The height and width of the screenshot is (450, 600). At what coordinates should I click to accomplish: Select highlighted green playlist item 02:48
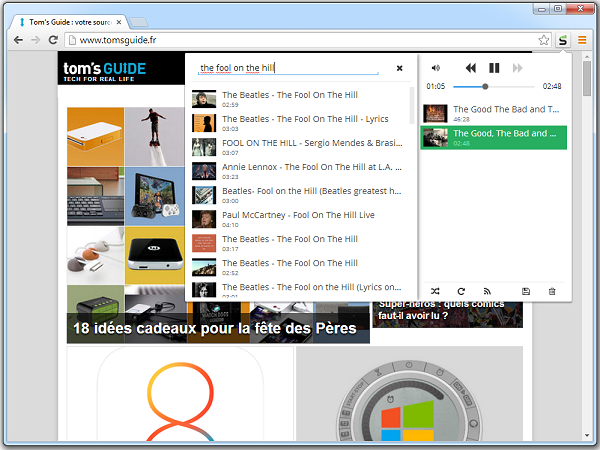pyautogui.click(x=494, y=137)
